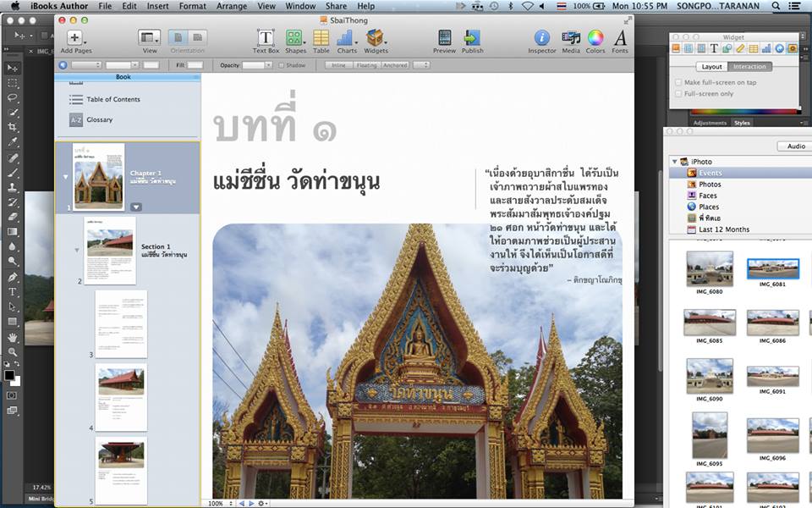
Task: Select Photoshop Rectangular Marquee tool
Action: pyautogui.click(x=13, y=83)
